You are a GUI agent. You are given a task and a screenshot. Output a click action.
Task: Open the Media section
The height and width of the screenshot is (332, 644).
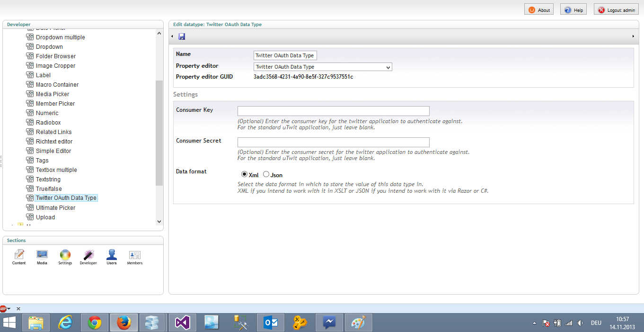pos(42,257)
